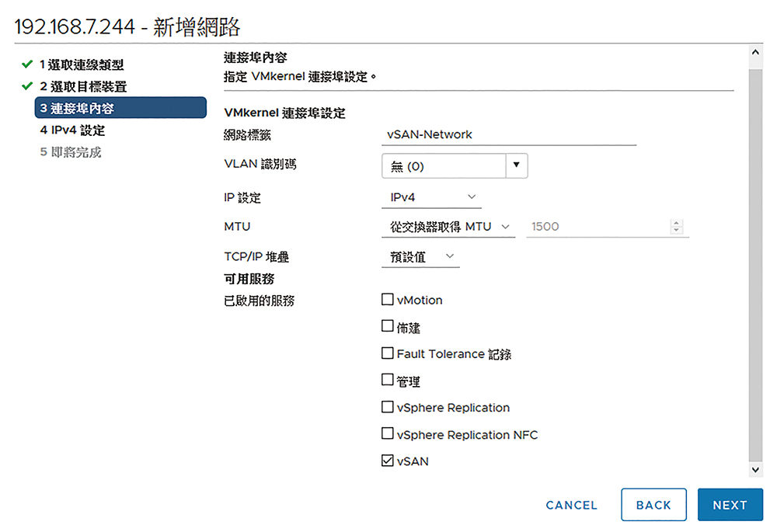Screen dimensions: 777x532
Task: Click the MTU value field showing 1500
Action: coord(598,226)
